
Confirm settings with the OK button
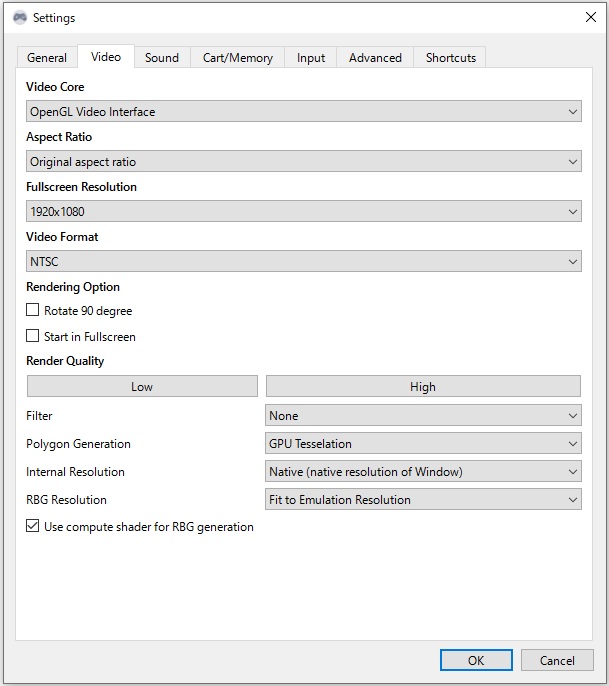(x=476, y=660)
